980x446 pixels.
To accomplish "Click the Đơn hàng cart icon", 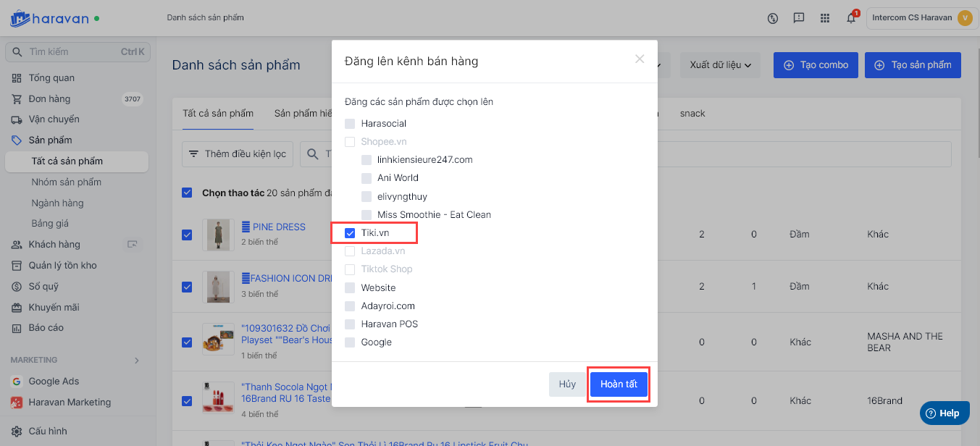I will tap(17, 99).
